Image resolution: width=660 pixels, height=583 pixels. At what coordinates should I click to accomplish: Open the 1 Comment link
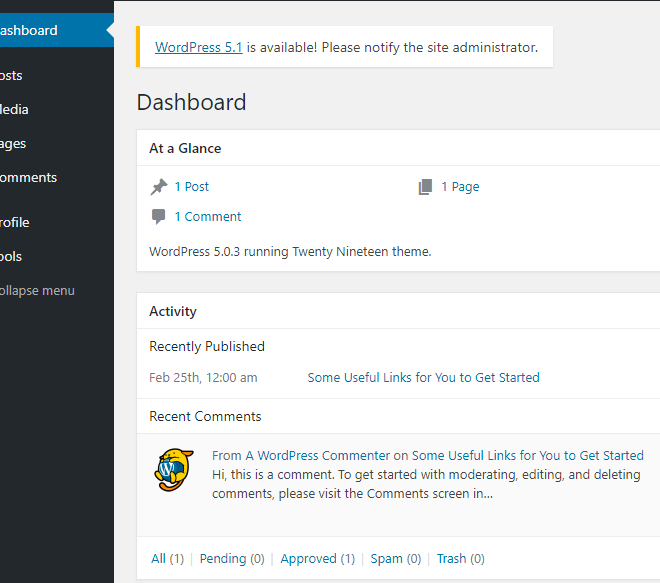pos(208,217)
